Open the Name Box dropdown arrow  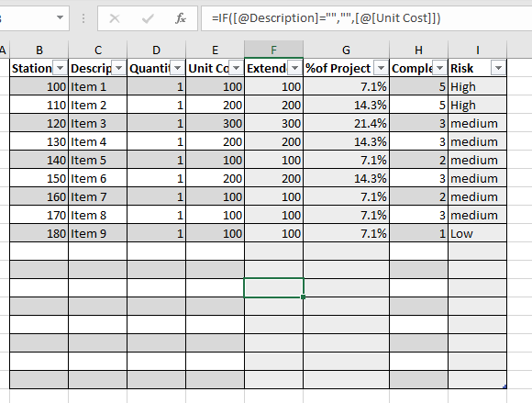[60, 17]
